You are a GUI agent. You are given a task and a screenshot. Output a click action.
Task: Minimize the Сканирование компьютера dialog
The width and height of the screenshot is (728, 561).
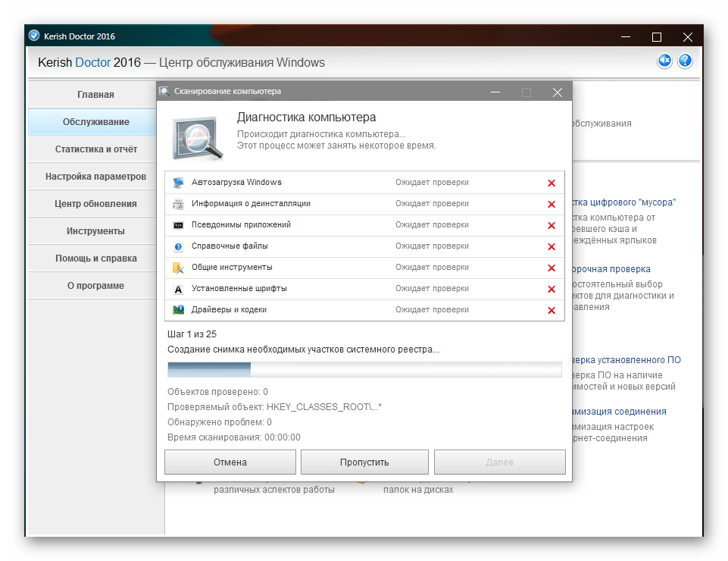[495, 92]
